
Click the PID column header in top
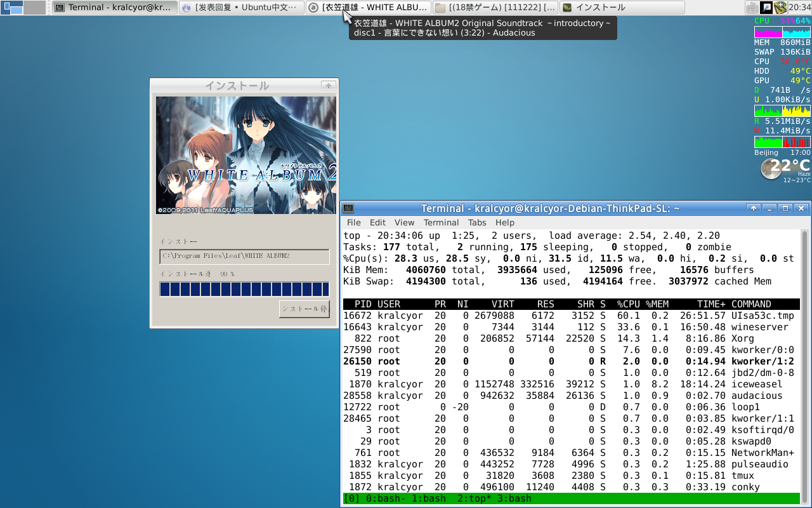pos(363,304)
